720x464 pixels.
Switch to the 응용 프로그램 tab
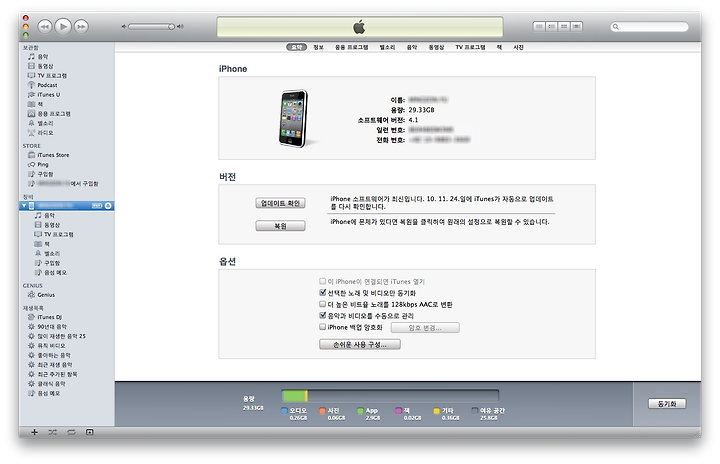352,47
